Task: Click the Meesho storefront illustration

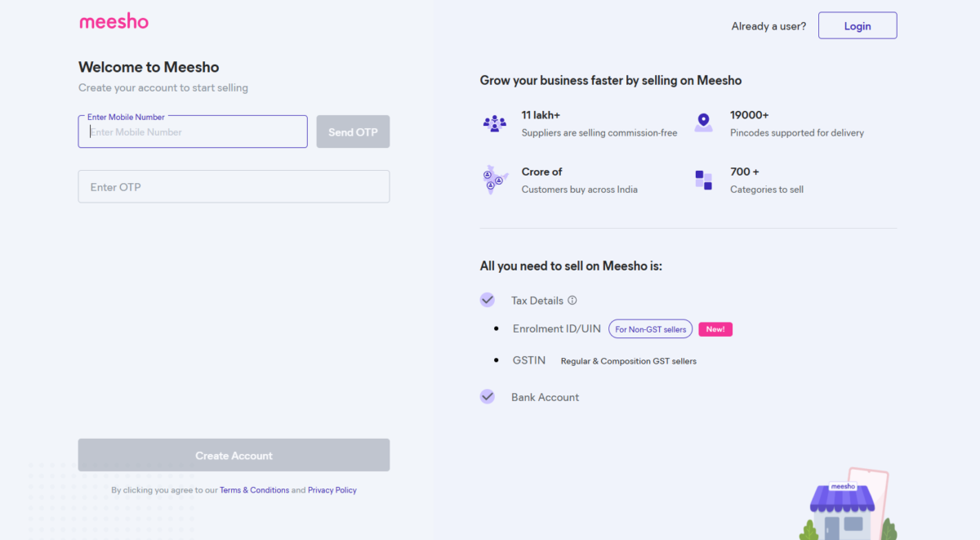Action: pos(847,505)
